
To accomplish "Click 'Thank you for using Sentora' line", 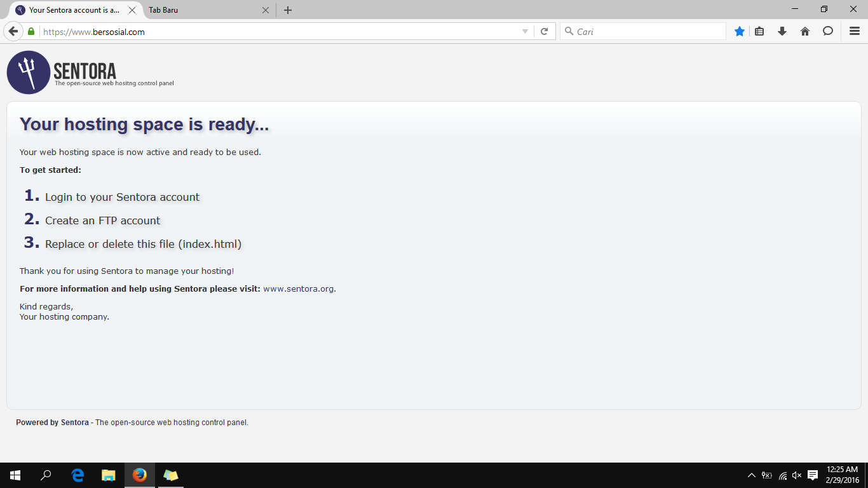I will tap(126, 271).
